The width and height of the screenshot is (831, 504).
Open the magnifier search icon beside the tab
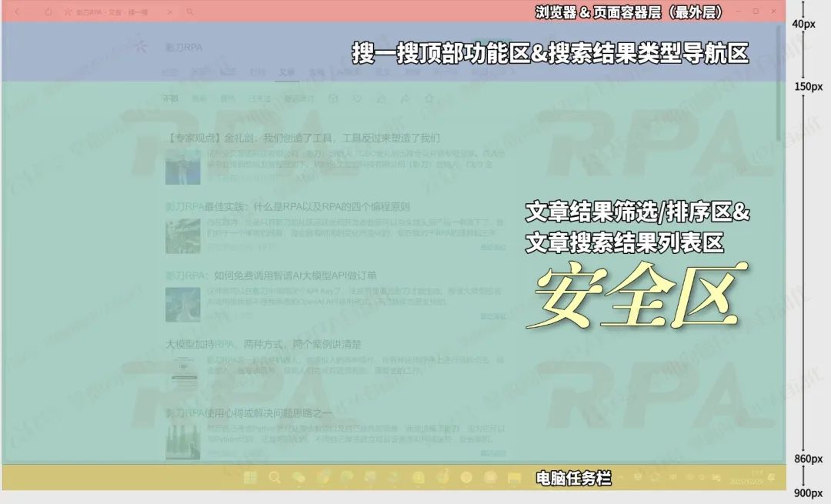pos(190,12)
